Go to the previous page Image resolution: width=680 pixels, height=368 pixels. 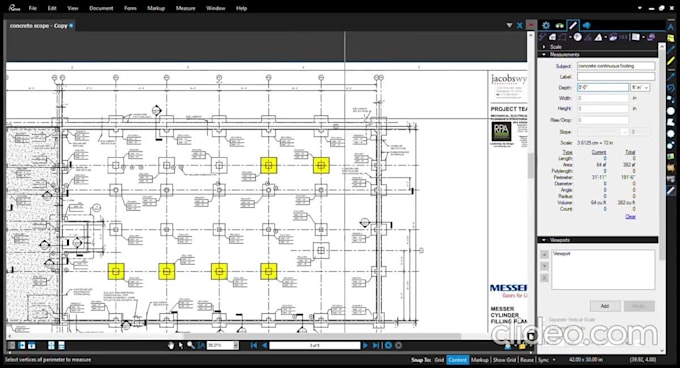click(264, 345)
